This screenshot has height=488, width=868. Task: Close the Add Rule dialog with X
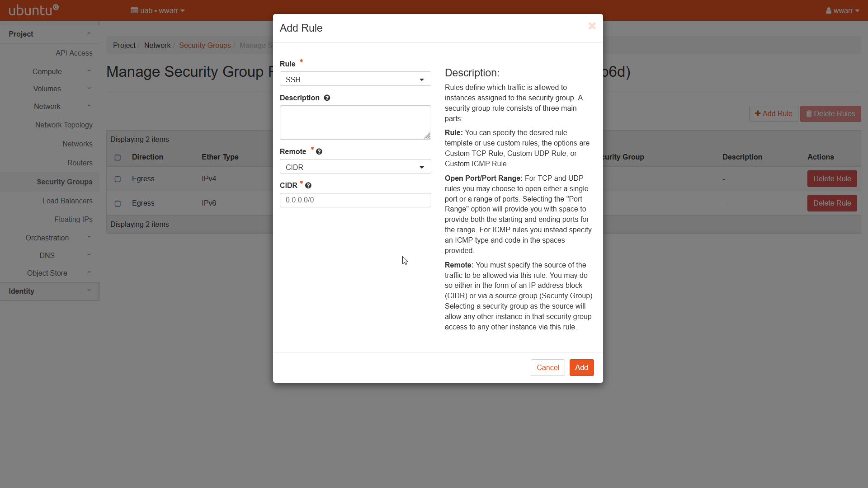[592, 26]
